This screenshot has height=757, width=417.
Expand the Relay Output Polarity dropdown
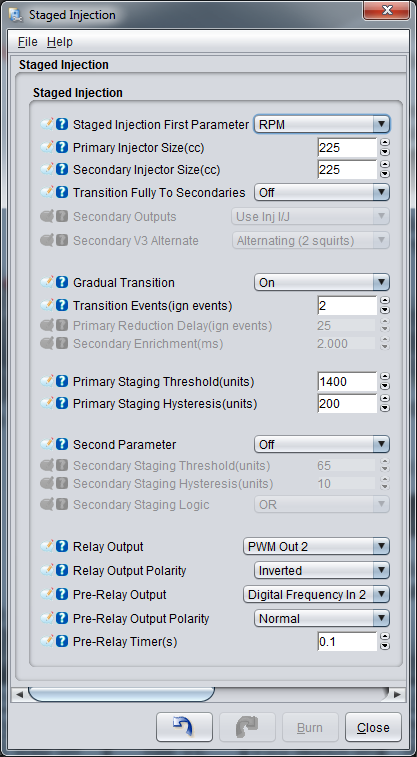[322, 570]
